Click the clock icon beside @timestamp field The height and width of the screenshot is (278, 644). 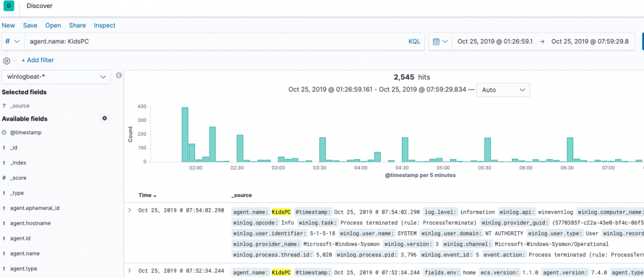[4, 133]
